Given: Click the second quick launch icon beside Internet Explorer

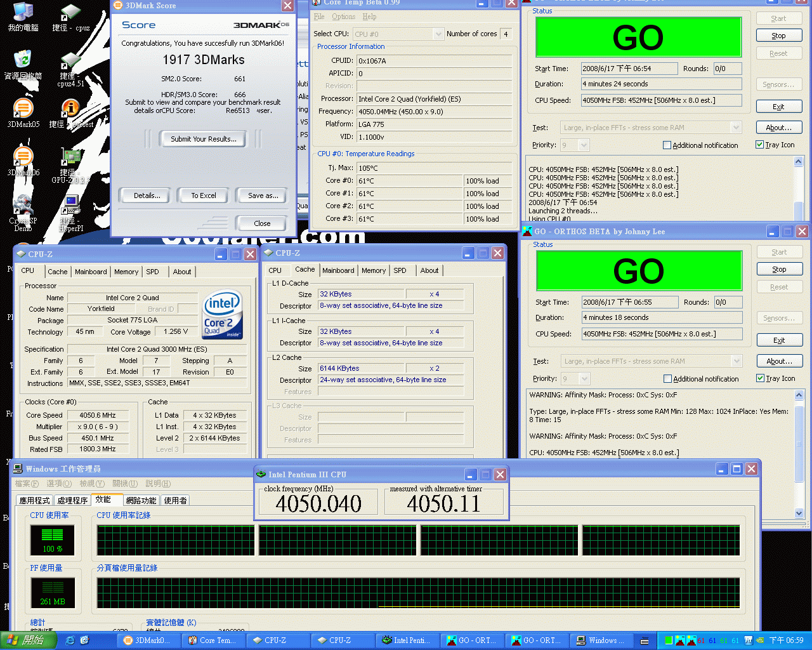Looking at the screenshot, I should click(84, 640).
